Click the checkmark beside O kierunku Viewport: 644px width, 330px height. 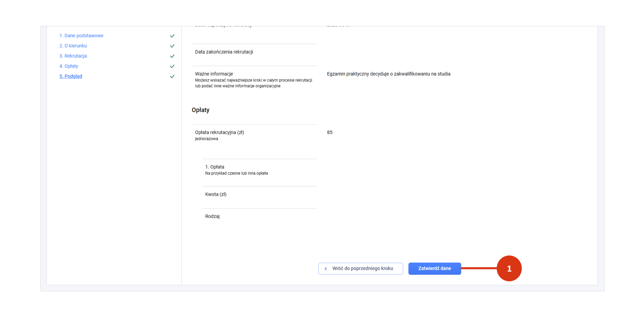(172, 46)
